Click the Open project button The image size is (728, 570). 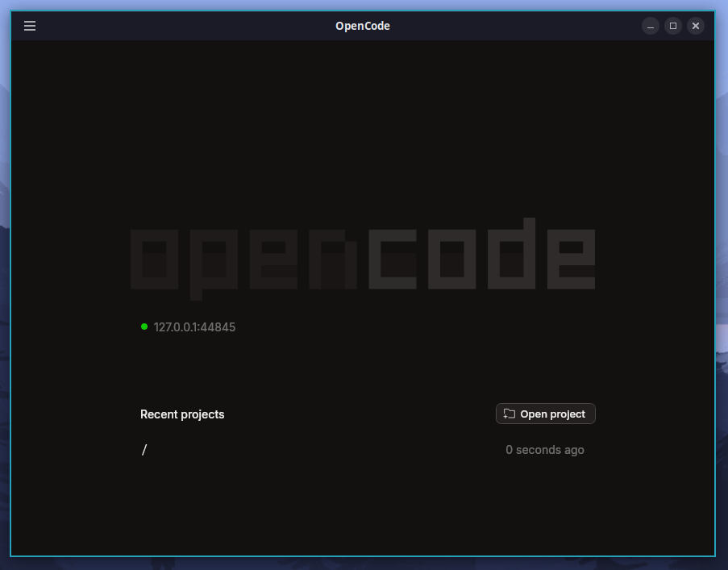pos(546,414)
